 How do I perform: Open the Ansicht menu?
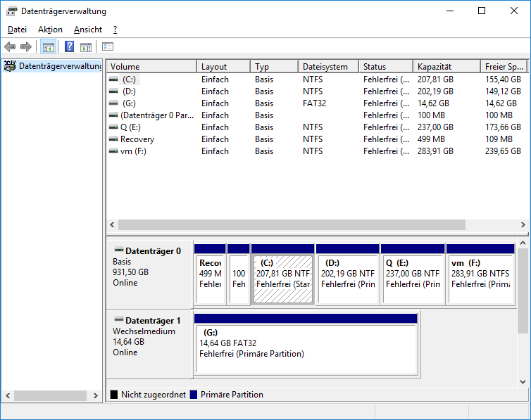click(x=88, y=30)
